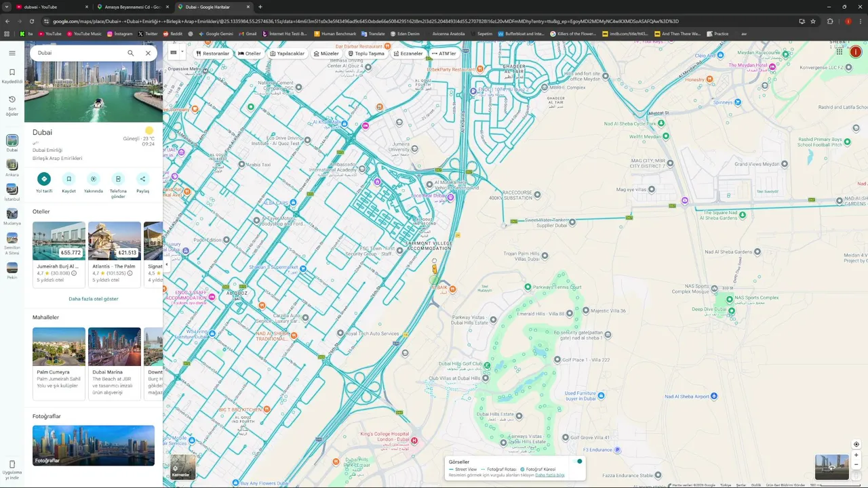
Task: Click Daha fazla otel göster link
Action: pos(94,299)
